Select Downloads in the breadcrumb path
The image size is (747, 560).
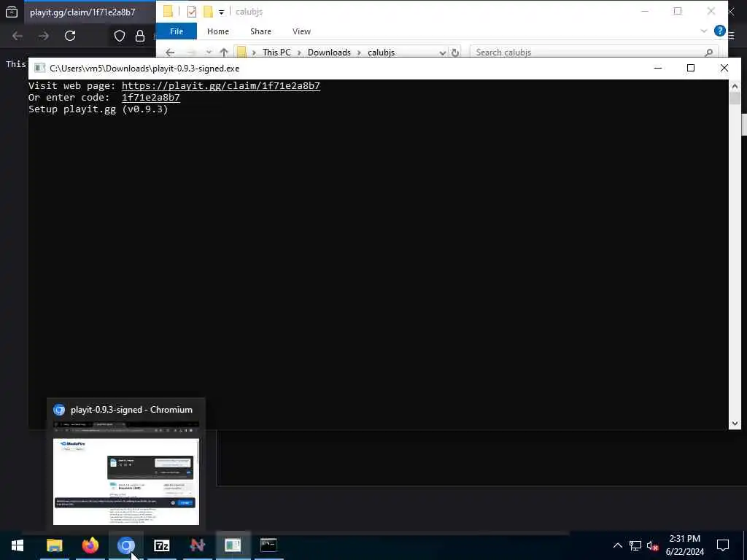pos(329,52)
